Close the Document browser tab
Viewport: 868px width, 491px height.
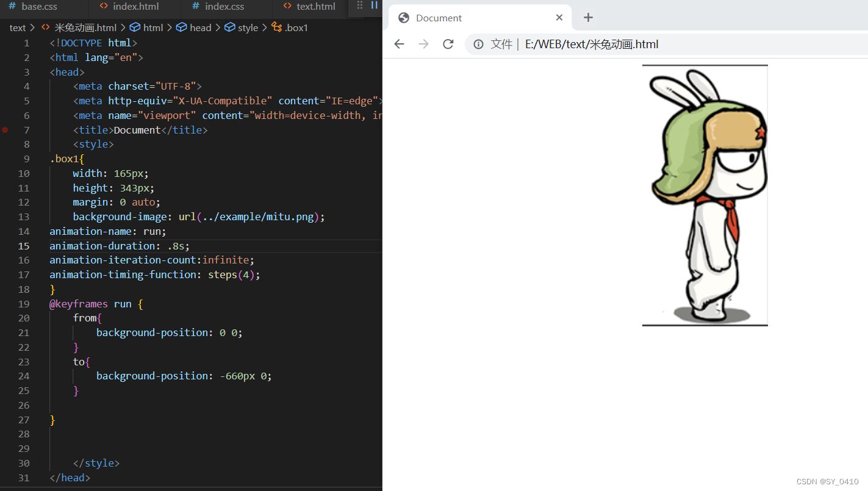click(559, 18)
